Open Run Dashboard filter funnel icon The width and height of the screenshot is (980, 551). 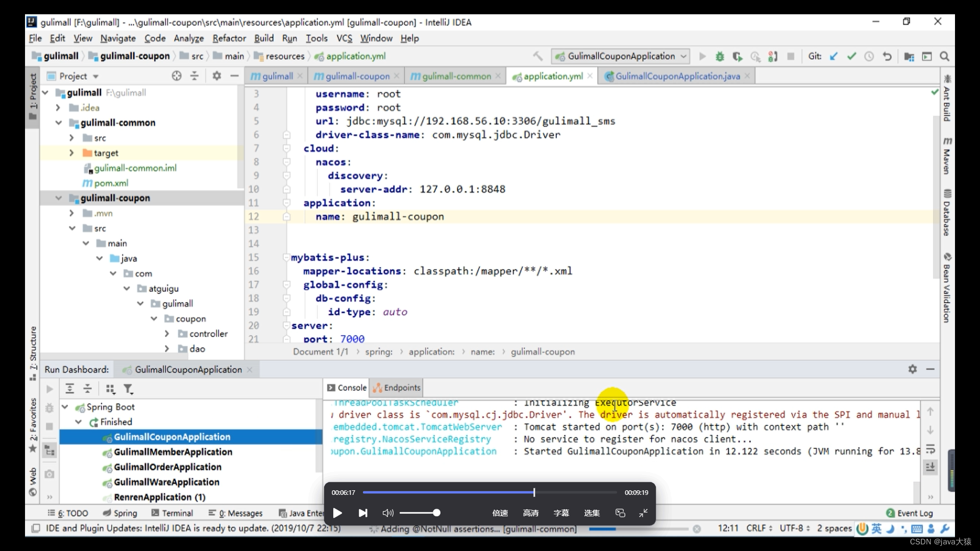point(128,389)
